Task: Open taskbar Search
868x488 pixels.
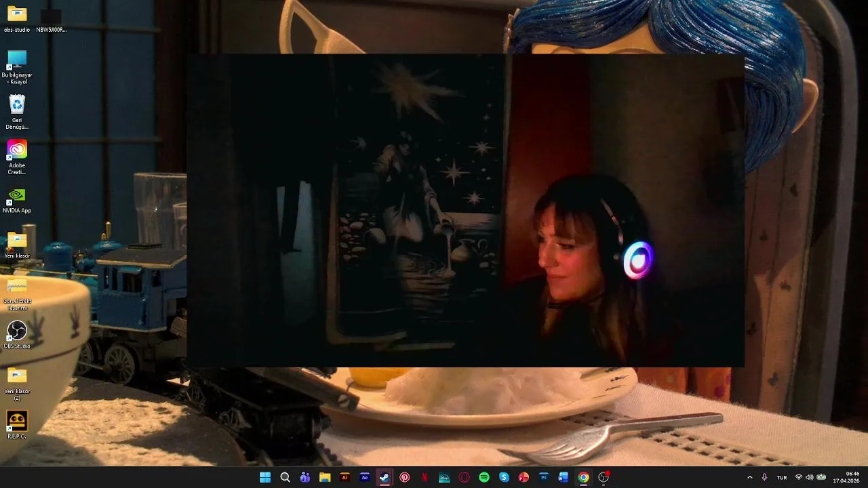Action: (285, 477)
